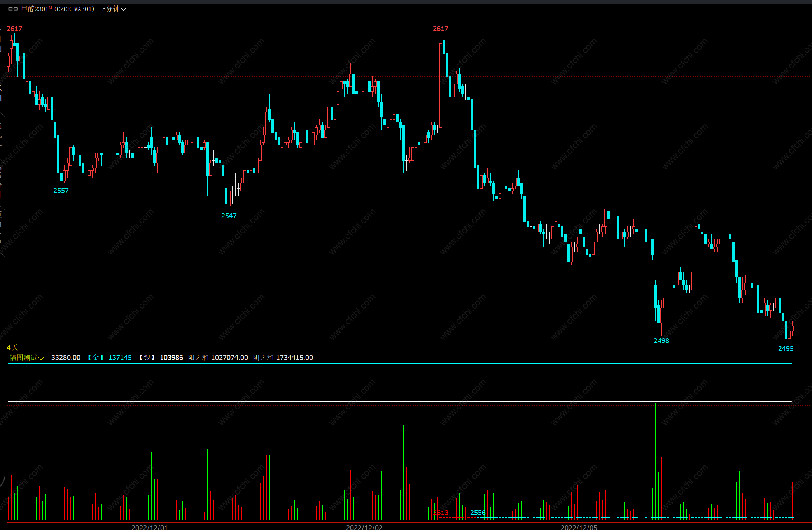The height and width of the screenshot is (530, 812).
Task: Select the 2022/12/02 date axis label
Action: pos(364,527)
